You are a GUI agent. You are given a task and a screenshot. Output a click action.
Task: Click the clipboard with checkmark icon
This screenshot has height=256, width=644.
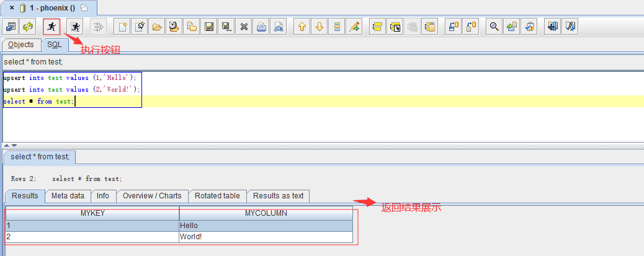click(x=529, y=27)
